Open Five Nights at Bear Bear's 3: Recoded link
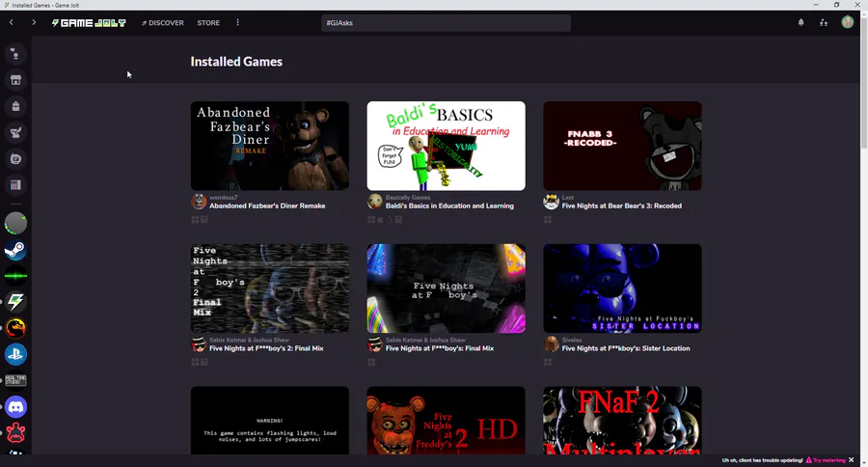 622,206
